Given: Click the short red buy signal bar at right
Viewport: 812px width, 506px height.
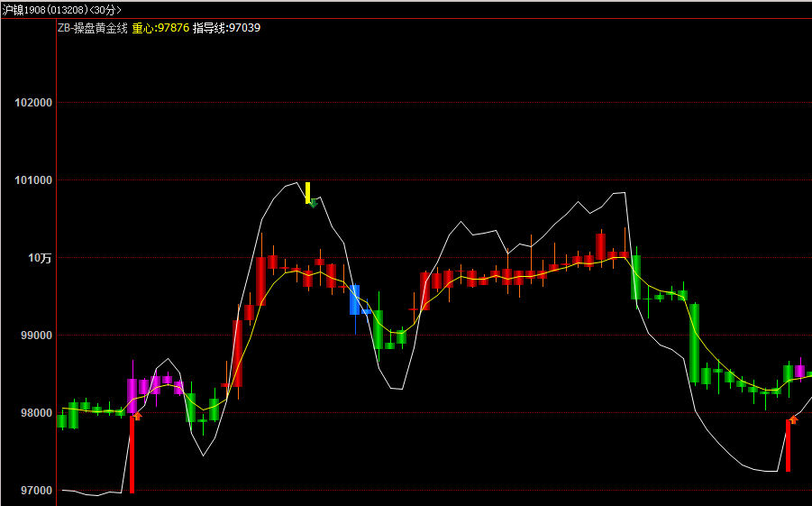Looking at the screenshot, I should click(789, 446).
